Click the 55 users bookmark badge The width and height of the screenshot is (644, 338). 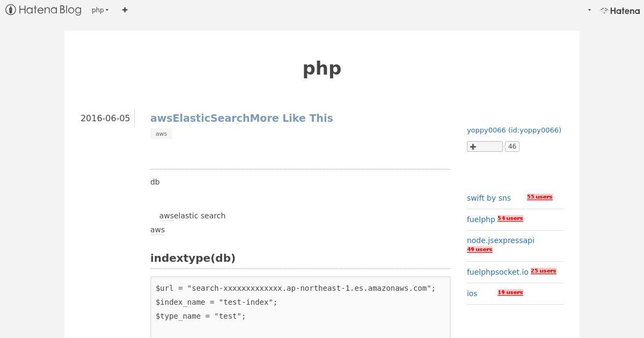tap(539, 197)
